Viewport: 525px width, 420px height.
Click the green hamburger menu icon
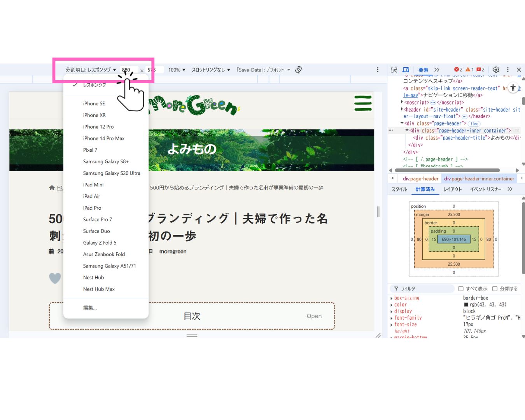(363, 103)
